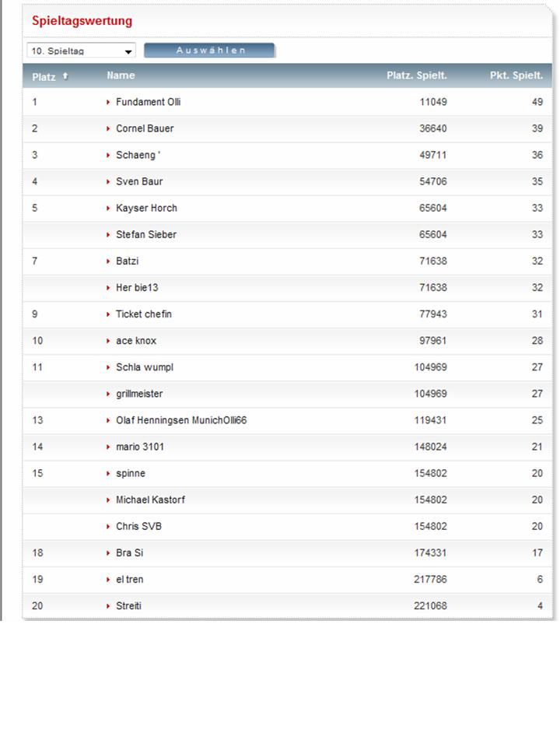
Task: Open the Streiti player link
Action: 128,605
